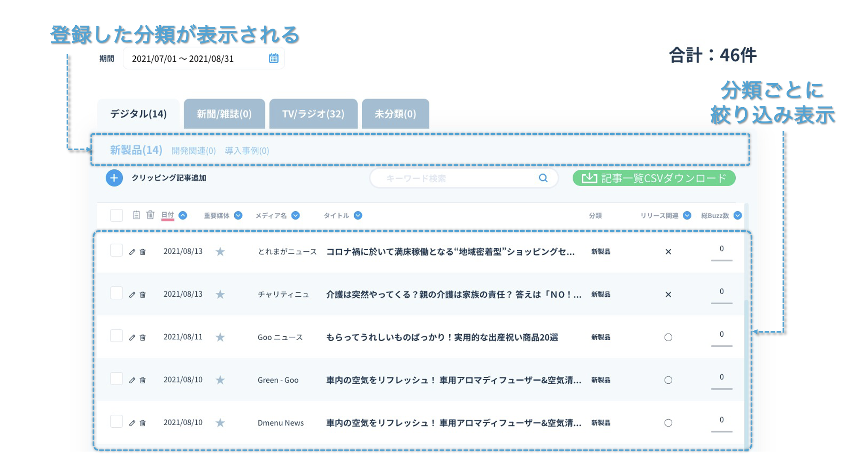
Task: Switch to the 新聞/雑誌(0) tab
Action: click(x=224, y=114)
